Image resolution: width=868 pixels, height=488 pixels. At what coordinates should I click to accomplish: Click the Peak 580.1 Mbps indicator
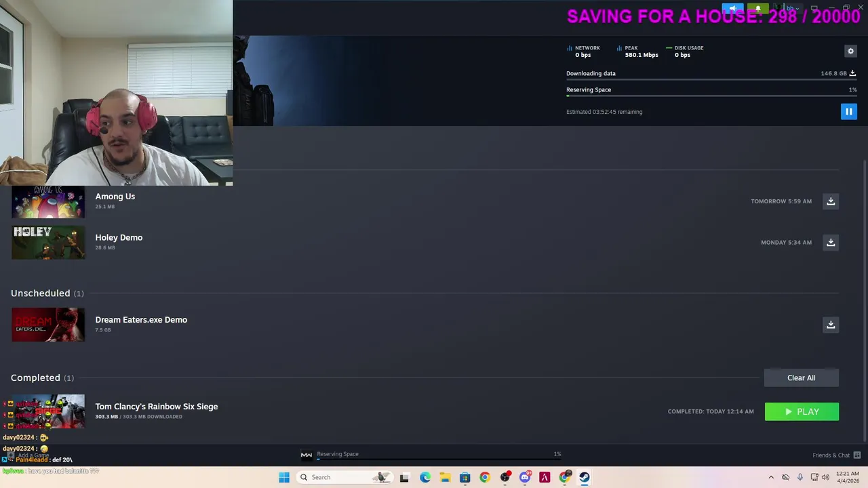point(637,52)
